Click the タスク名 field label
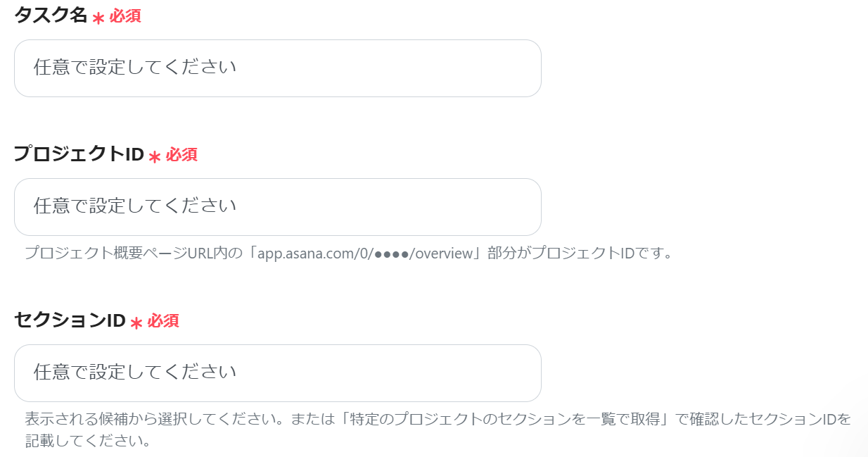 click(51, 16)
